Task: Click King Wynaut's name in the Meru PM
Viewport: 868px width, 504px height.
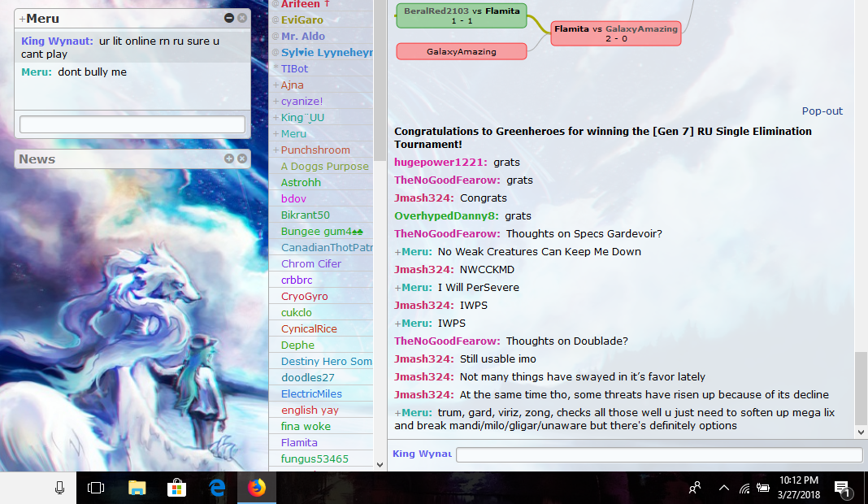Action: (57, 41)
